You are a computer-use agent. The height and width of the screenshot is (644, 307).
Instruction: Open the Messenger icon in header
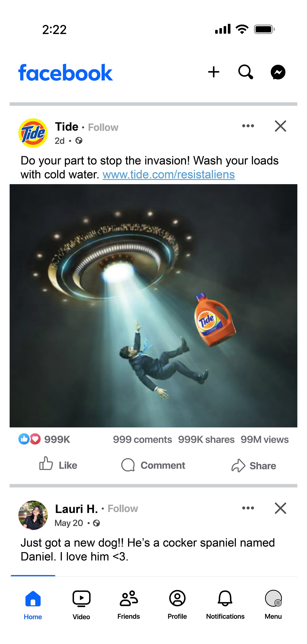pyautogui.click(x=278, y=72)
